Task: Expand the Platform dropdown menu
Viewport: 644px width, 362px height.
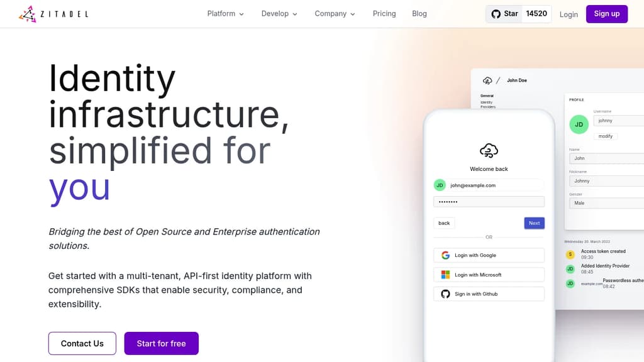Action: pyautogui.click(x=226, y=14)
